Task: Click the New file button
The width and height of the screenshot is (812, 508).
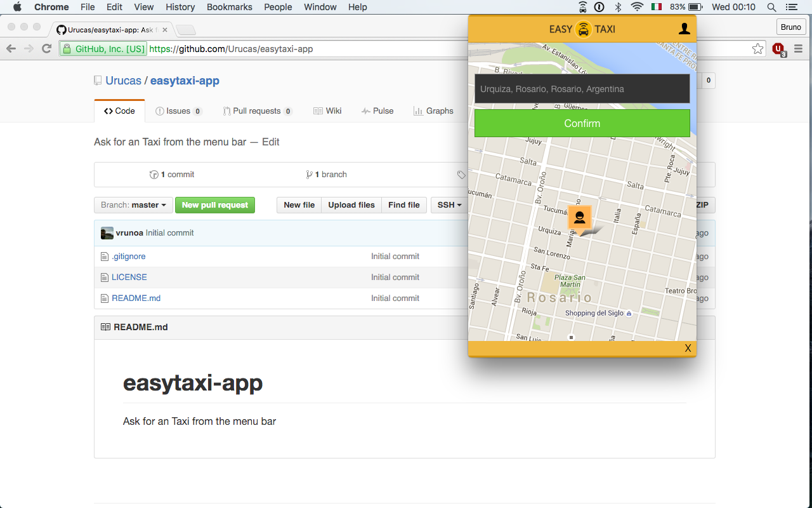Action: 299,205
